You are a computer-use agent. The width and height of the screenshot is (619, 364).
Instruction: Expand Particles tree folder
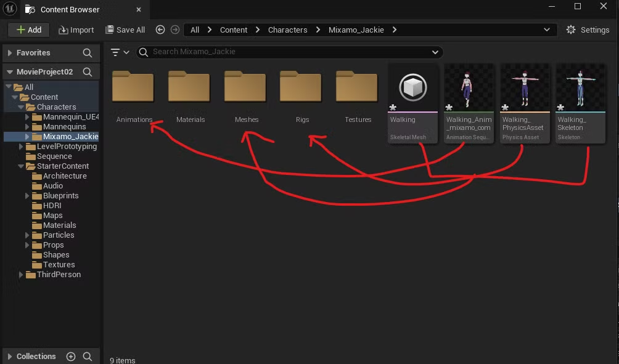pos(27,235)
